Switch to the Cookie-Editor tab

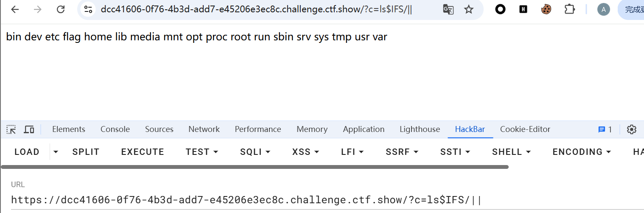point(525,129)
